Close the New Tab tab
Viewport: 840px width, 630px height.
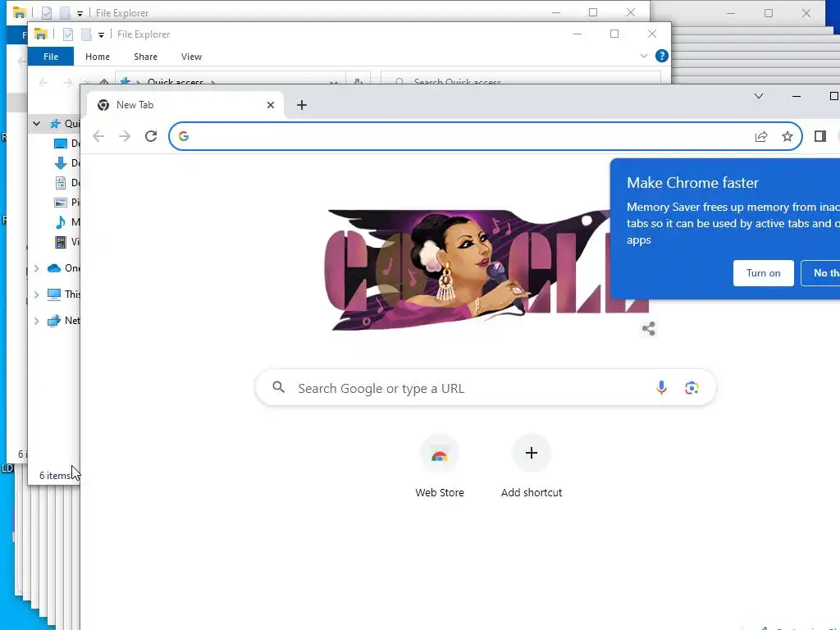pyautogui.click(x=271, y=105)
